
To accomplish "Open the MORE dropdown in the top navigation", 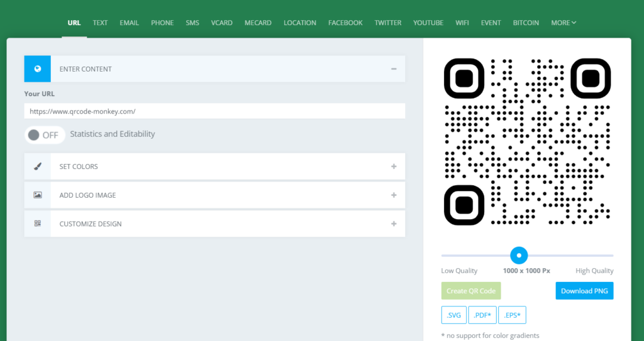I will [x=563, y=23].
